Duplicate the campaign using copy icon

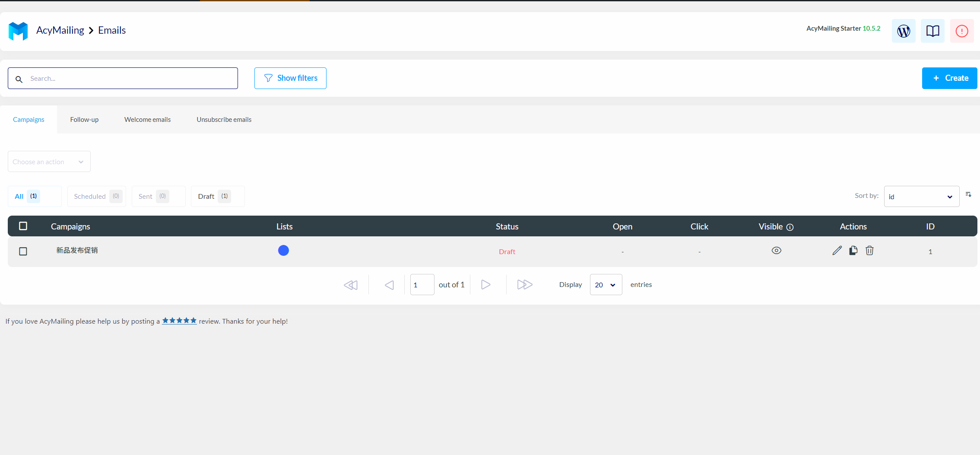853,251
